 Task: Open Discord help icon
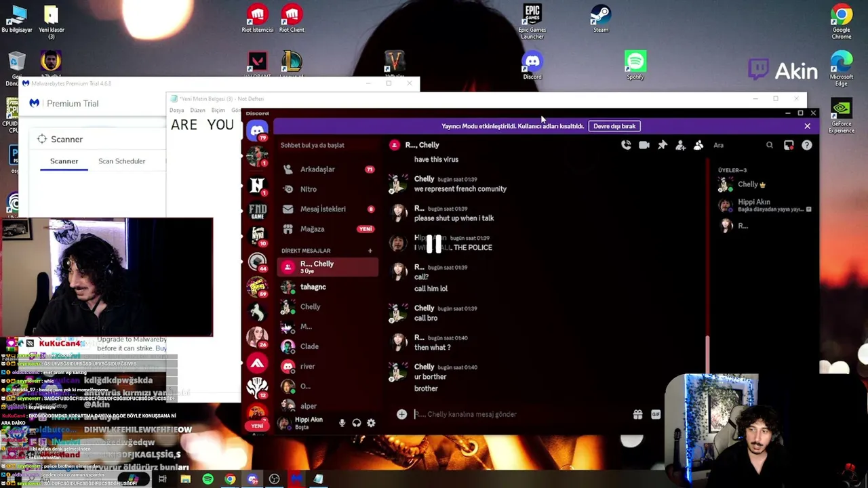click(807, 145)
